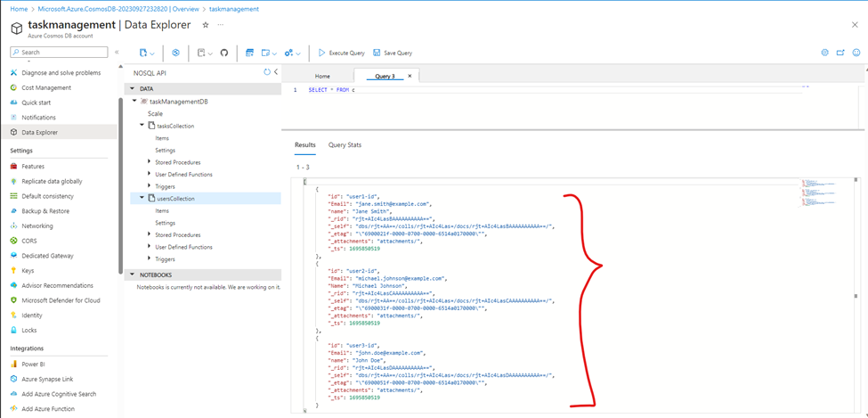The height and width of the screenshot is (418, 868).
Task: Click Backup & Restore cloud icon
Action: click(14, 211)
